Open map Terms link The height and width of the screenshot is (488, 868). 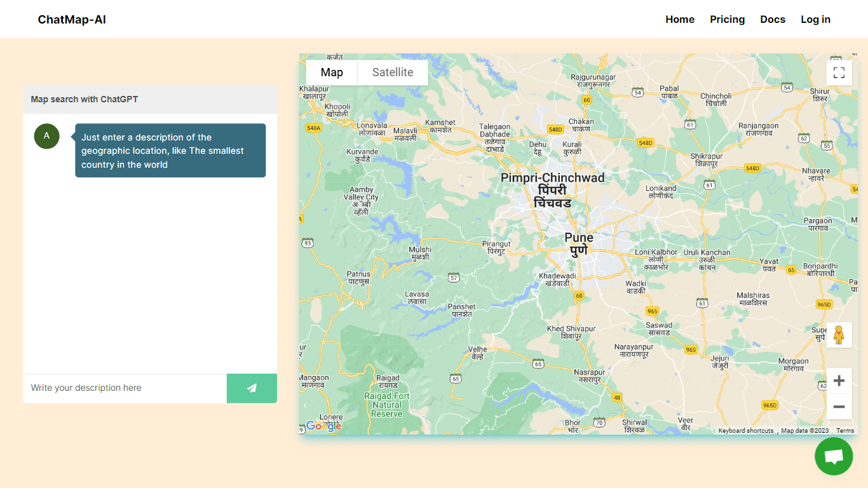[x=845, y=431]
